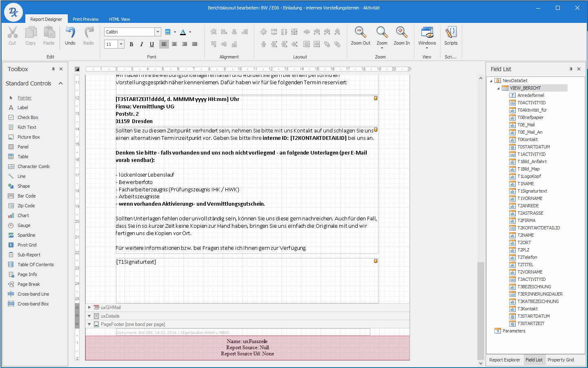Select the Picture Box control
The height and width of the screenshot is (368, 588).
(29, 137)
